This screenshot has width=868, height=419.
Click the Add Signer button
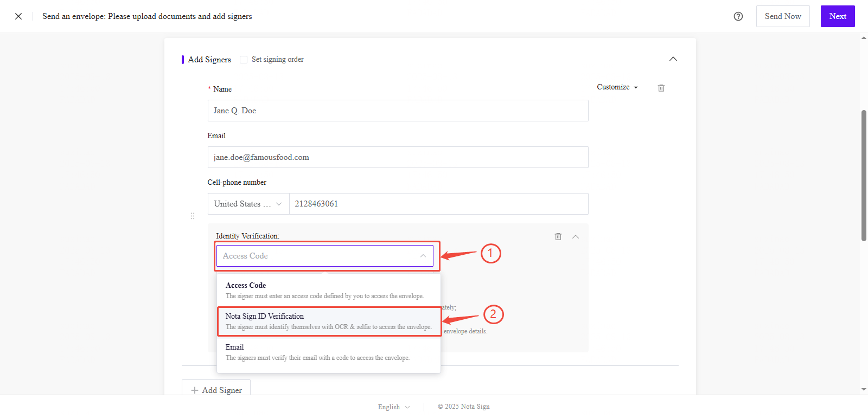(x=216, y=390)
